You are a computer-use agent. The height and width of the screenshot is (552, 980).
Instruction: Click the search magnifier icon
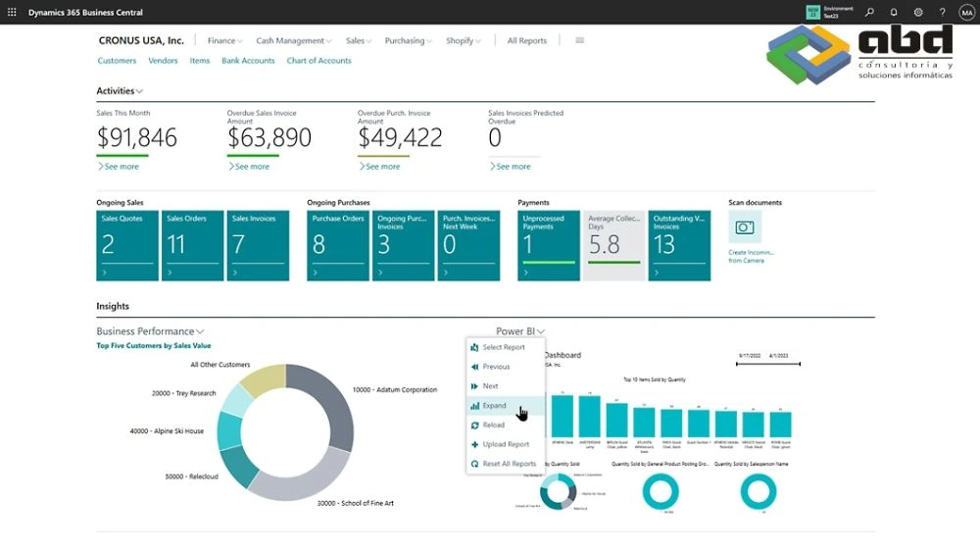(x=869, y=12)
